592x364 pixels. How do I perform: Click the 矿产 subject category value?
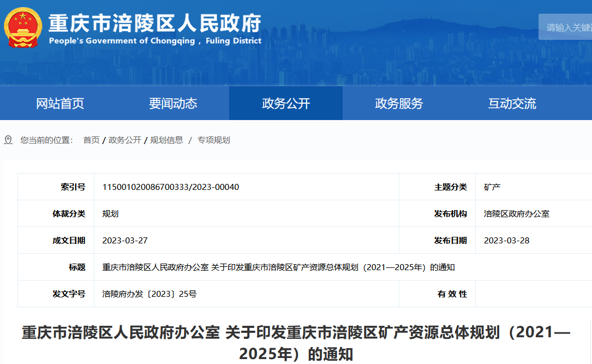492,187
